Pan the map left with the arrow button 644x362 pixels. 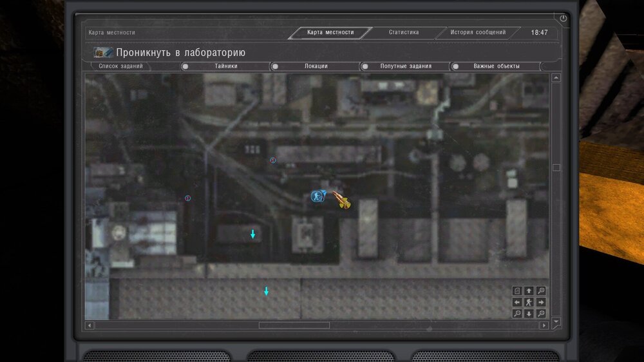click(517, 302)
